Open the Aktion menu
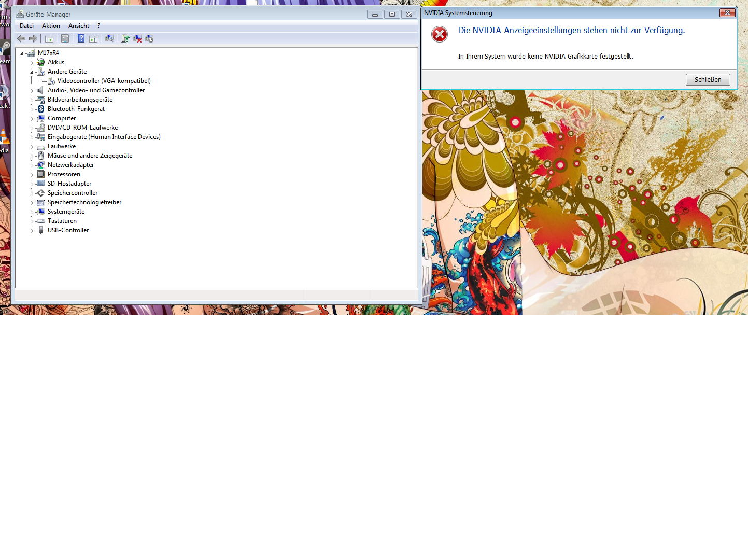 [x=51, y=26]
